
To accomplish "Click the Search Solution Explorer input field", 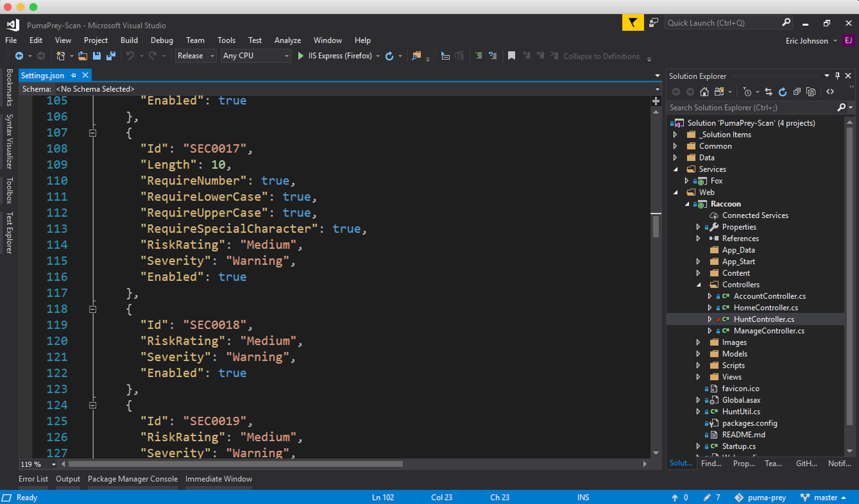I will coord(750,108).
